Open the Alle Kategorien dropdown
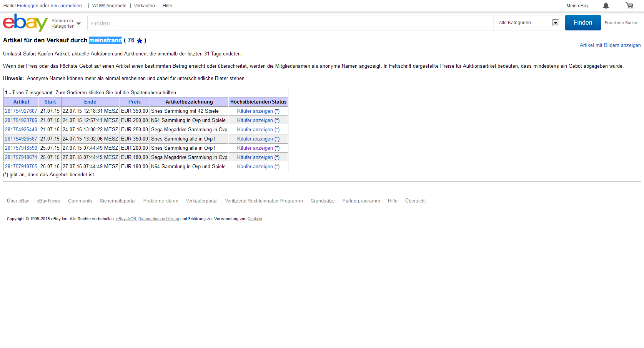644x348 pixels. [x=528, y=23]
